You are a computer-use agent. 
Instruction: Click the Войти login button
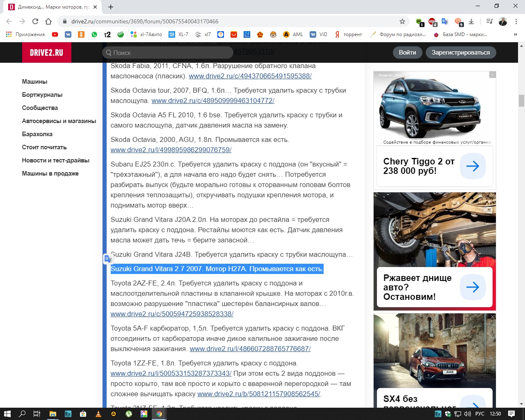click(407, 52)
